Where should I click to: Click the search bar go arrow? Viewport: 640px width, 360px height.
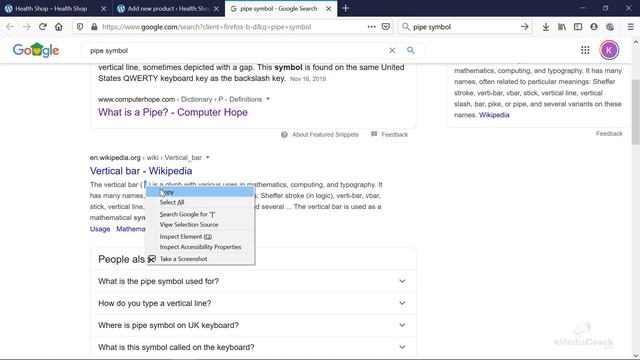point(524,27)
